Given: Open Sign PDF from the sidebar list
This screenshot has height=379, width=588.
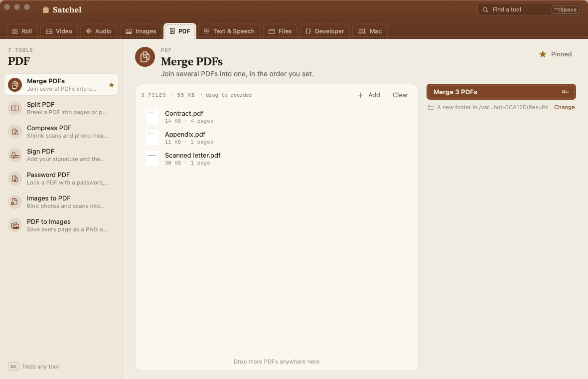Looking at the screenshot, I should tap(61, 156).
